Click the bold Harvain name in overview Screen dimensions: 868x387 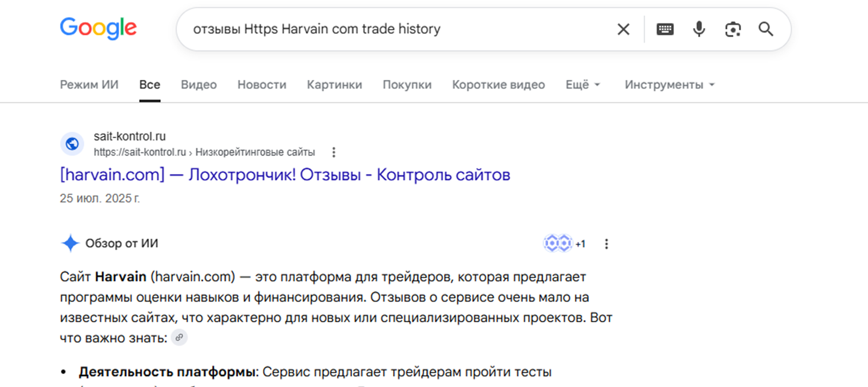(x=121, y=277)
